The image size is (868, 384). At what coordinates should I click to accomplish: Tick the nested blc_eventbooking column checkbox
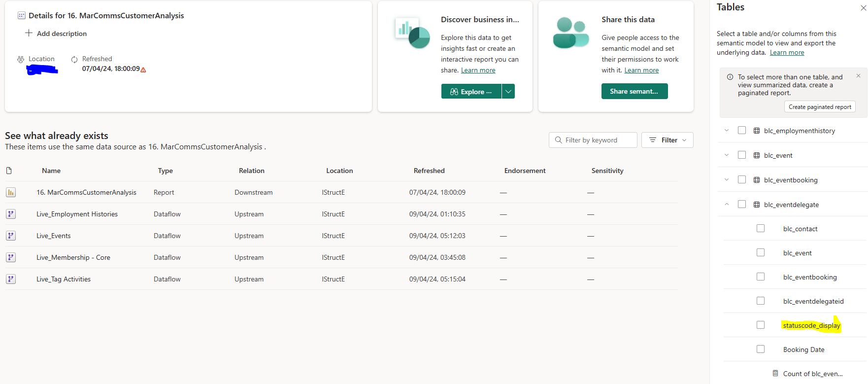click(x=761, y=277)
